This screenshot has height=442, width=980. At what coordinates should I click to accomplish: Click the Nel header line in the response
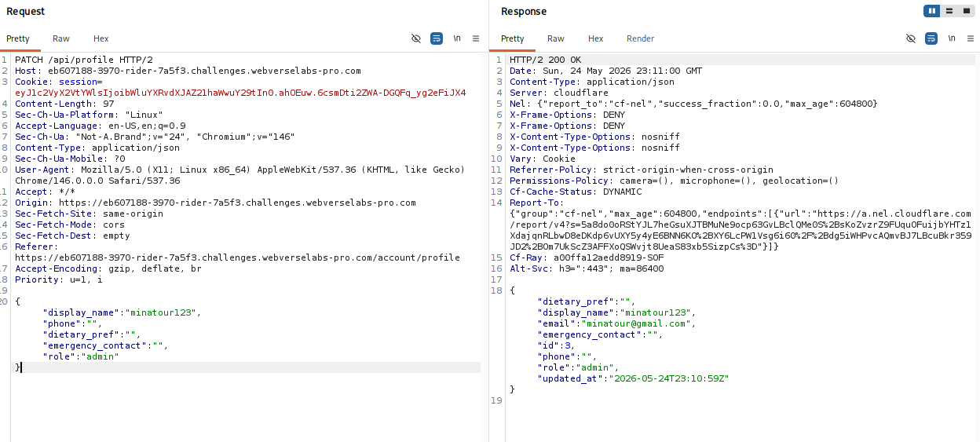point(693,104)
